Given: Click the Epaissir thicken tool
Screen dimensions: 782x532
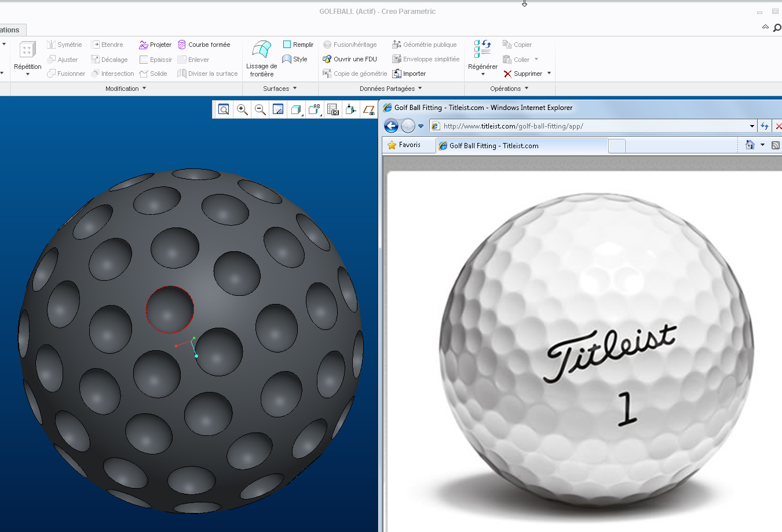Looking at the screenshot, I should 156,60.
